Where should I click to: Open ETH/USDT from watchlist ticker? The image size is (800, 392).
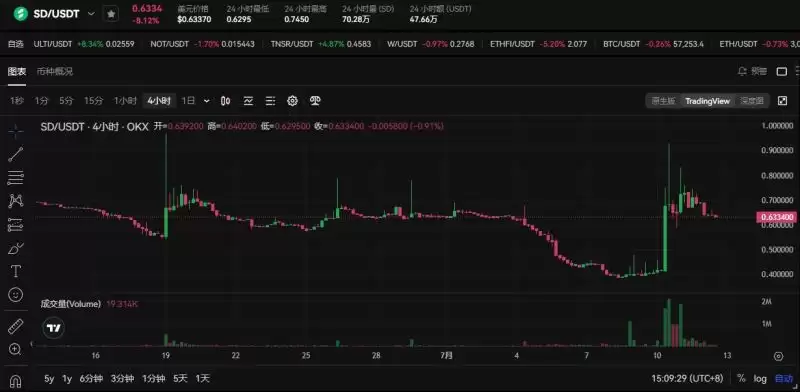point(759,44)
